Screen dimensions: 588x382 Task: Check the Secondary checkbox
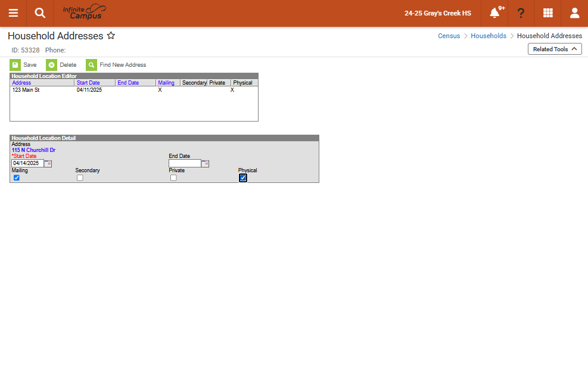[80, 178]
